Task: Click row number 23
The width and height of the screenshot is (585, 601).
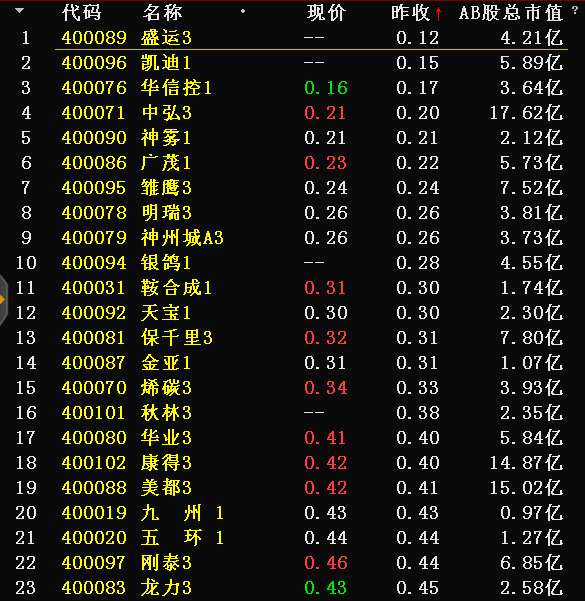Action: click(x=26, y=588)
